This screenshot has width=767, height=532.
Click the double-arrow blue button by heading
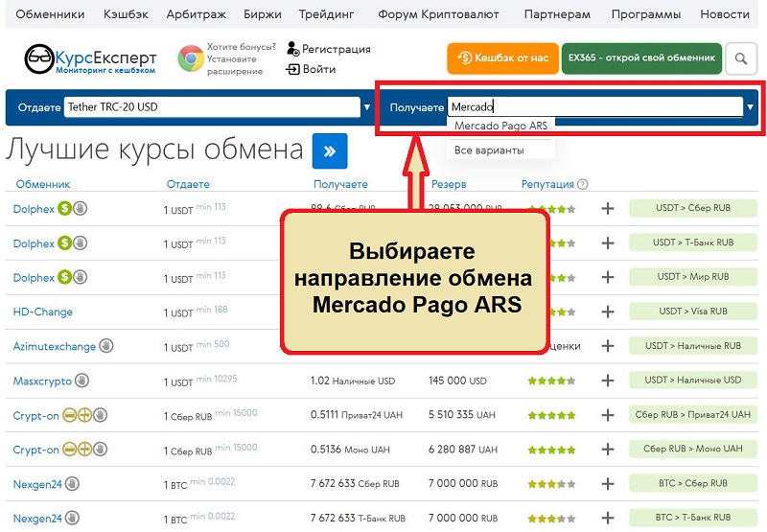pos(330,151)
